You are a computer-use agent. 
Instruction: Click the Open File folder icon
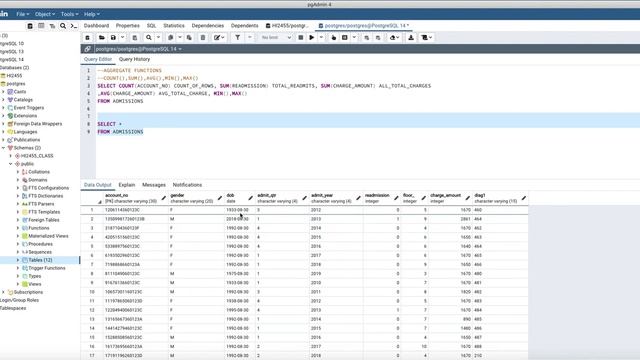[x=102, y=38]
